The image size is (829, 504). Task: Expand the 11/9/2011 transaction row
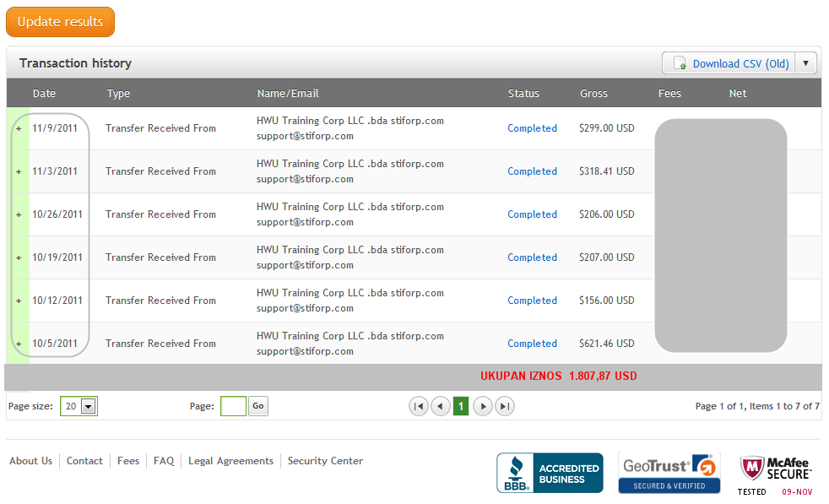(19, 128)
